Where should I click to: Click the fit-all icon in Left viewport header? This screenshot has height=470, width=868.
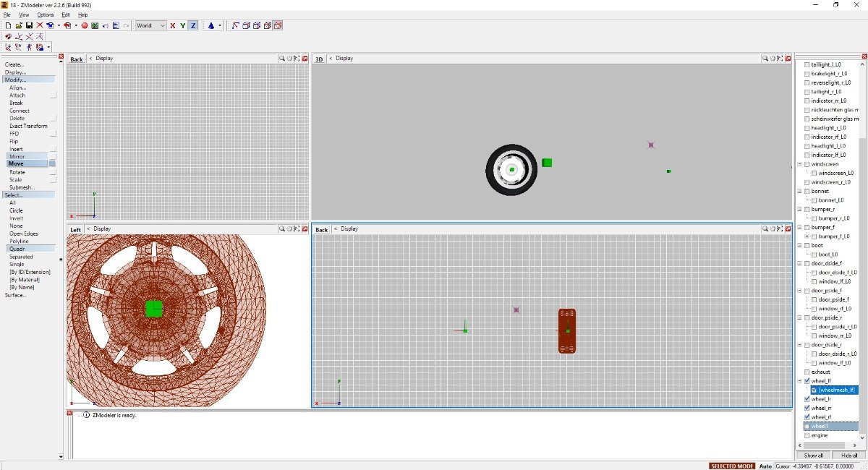[297, 229]
